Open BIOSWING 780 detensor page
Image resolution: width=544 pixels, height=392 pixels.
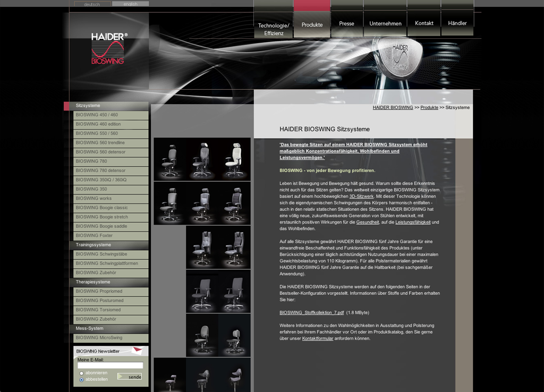[x=110, y=171]
